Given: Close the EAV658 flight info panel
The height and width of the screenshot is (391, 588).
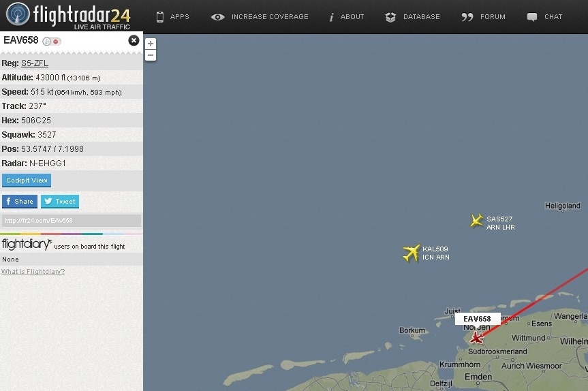Looking at the screenshot, I should (x=134, y=40).
